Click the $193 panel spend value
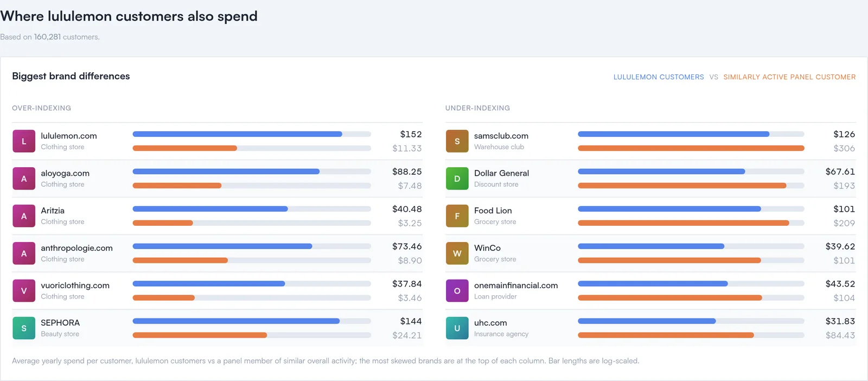Viewport: 868px width, 381px height. tap(844, 186)
